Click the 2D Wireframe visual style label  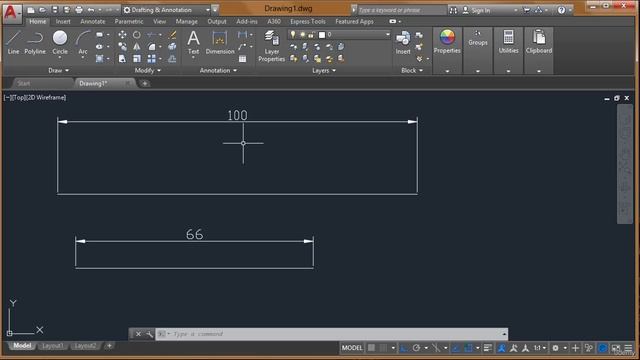[46, 98]
